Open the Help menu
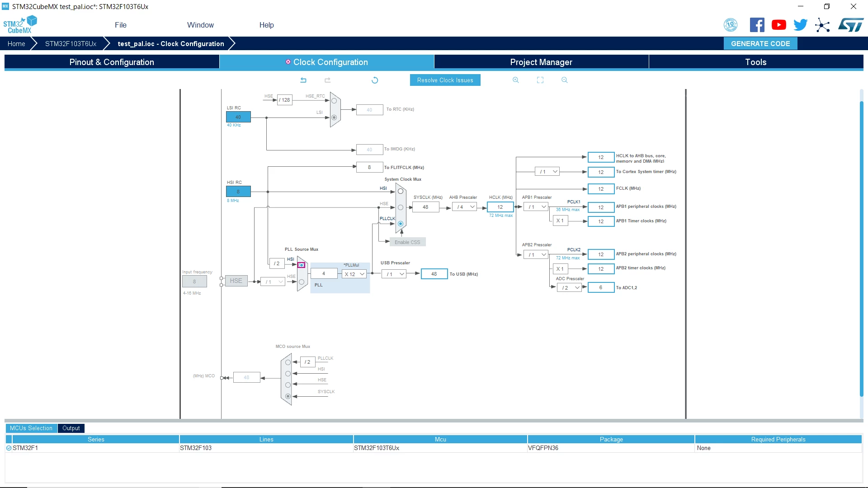The width and height of the screenshot is (868, 488). pos(266,25)
